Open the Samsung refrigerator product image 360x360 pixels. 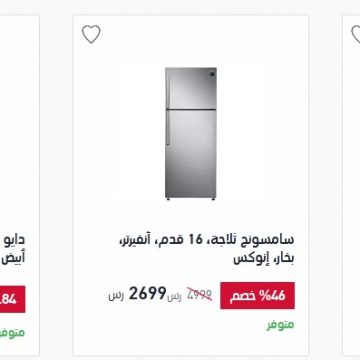[x=191, y=134]
